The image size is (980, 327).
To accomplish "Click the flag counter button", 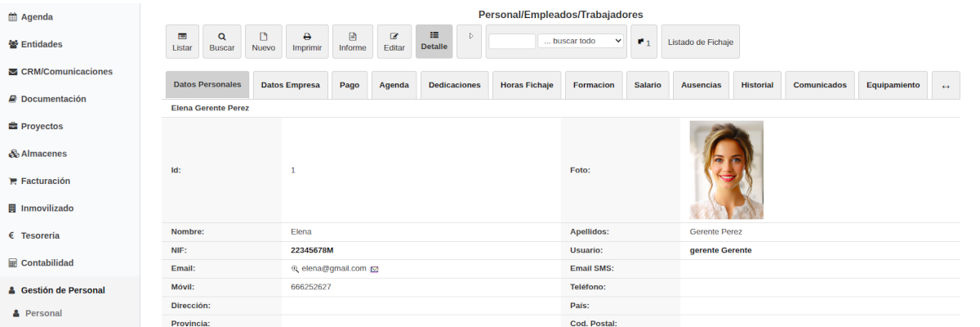I will (x=644, y=42).
